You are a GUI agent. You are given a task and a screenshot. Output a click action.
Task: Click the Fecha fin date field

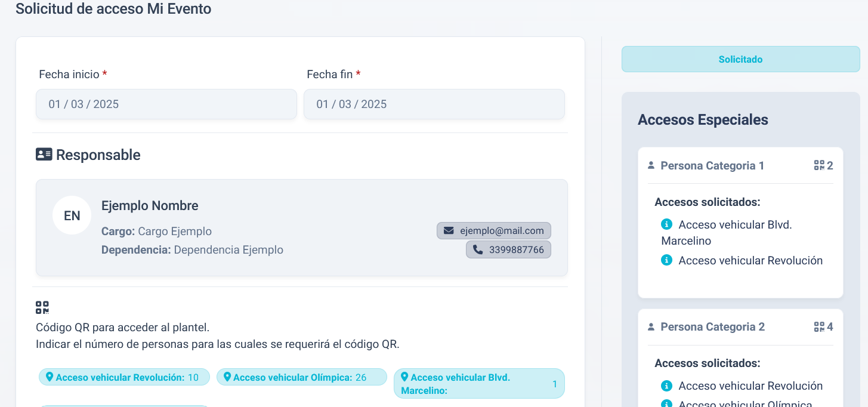click(434, 104)
